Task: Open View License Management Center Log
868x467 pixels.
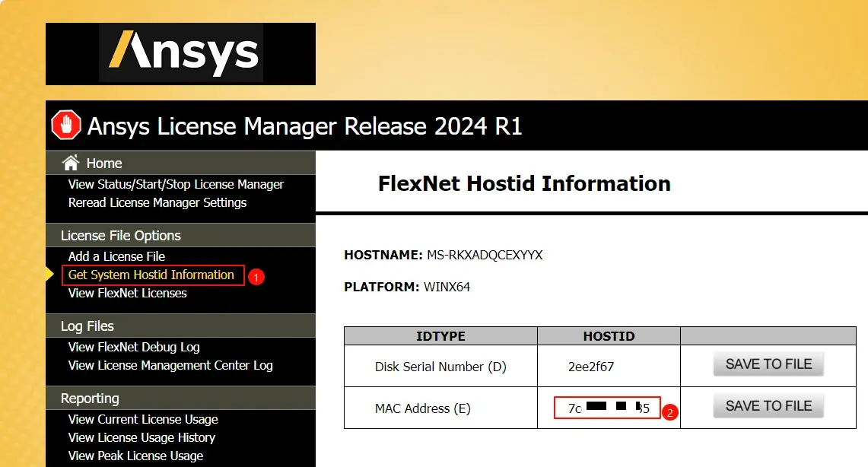Action: pos(170,365)
